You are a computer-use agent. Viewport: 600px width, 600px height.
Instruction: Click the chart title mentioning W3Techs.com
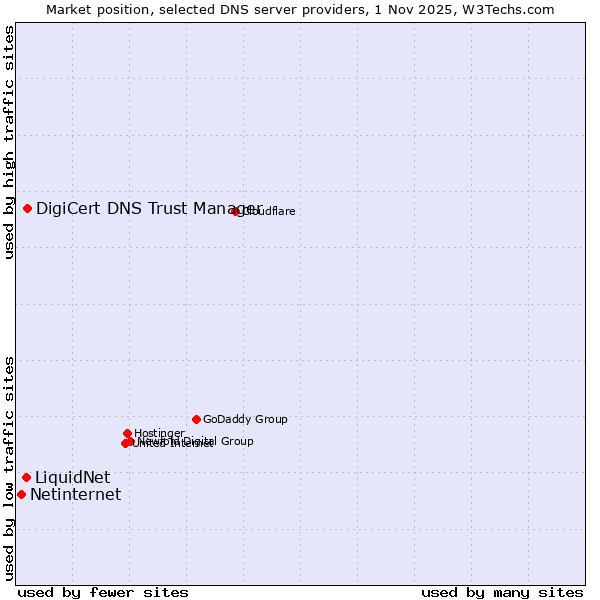pos(300,9)
